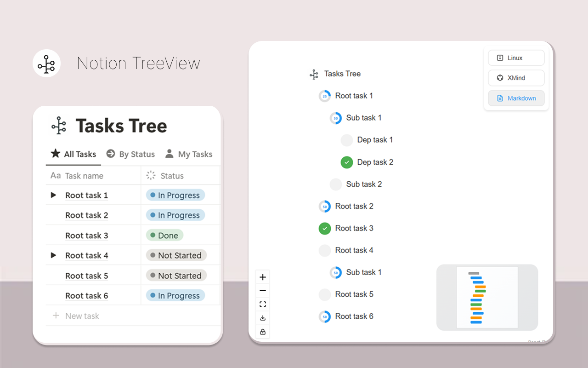Click progress ring of Sub task 1 under Root task 4
The image size is (588, 368).
[x=336, y=273]
